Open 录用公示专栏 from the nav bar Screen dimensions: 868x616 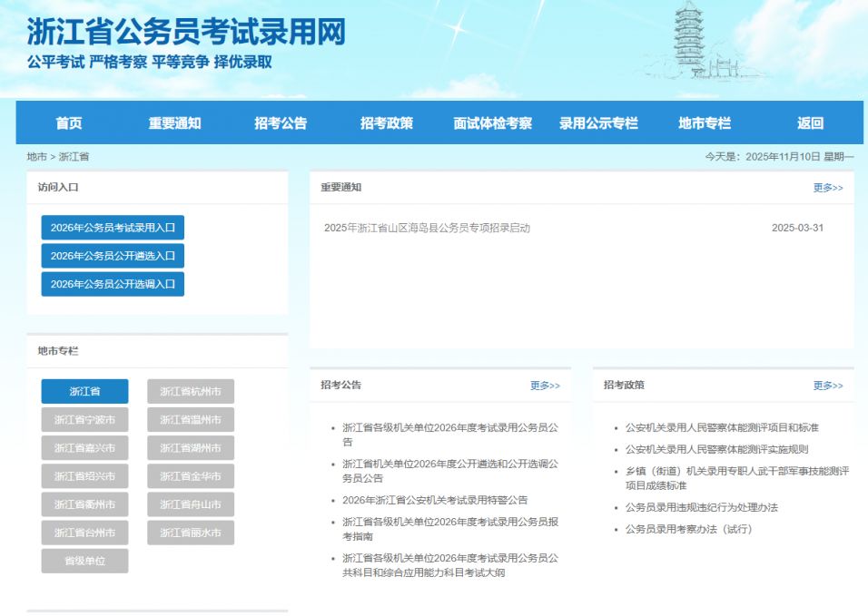pos(598,123)
